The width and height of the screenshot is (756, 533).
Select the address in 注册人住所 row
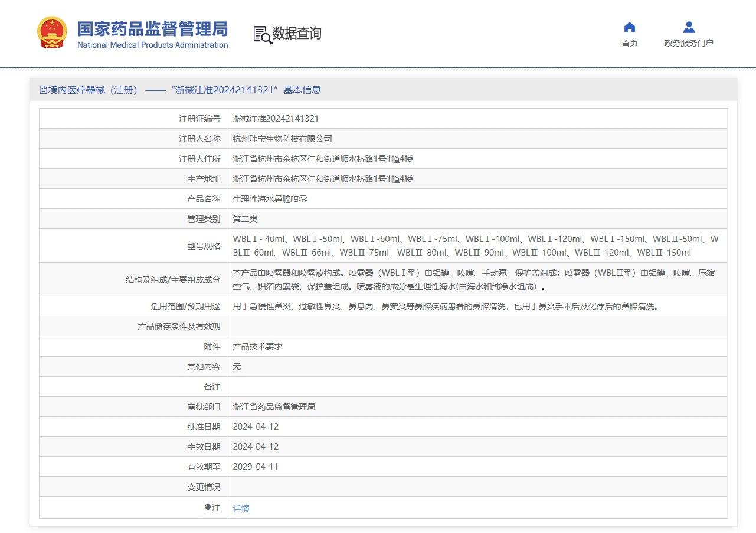pyautogui.click(x=323, y=159)
